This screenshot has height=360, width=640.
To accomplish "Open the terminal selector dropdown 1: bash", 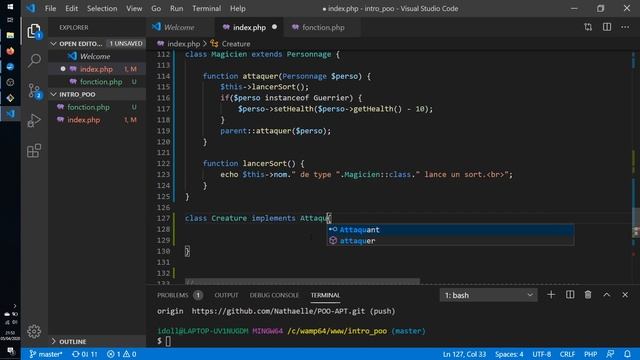I will coord(489,295).
